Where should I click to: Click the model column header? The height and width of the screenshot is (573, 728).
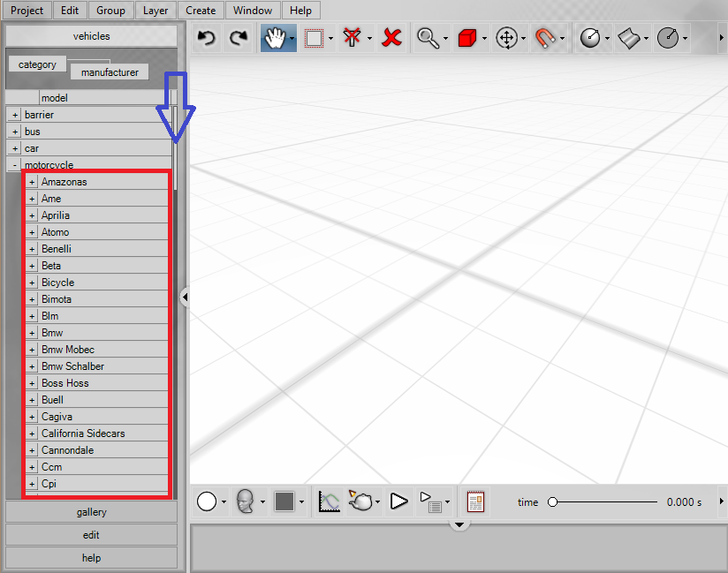(105, 98)
